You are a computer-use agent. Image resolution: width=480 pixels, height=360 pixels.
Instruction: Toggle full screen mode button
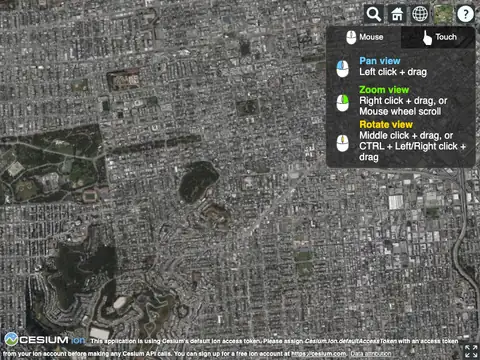tap(471, 351)
